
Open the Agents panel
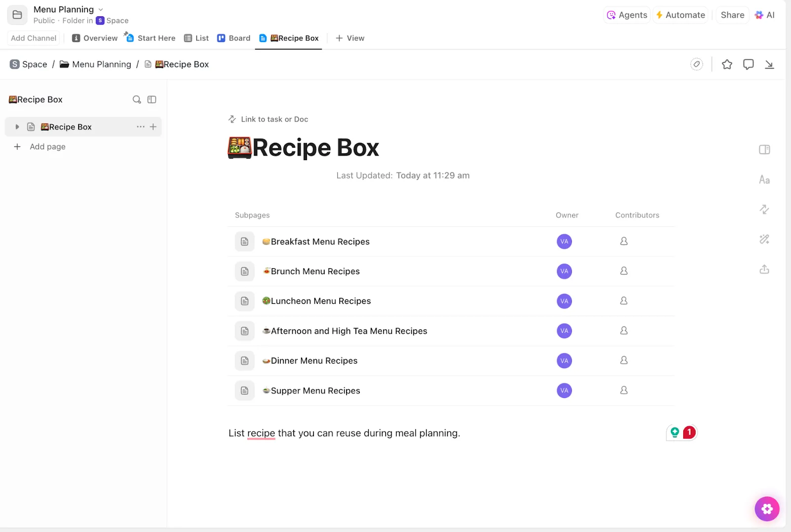point(627,15)
